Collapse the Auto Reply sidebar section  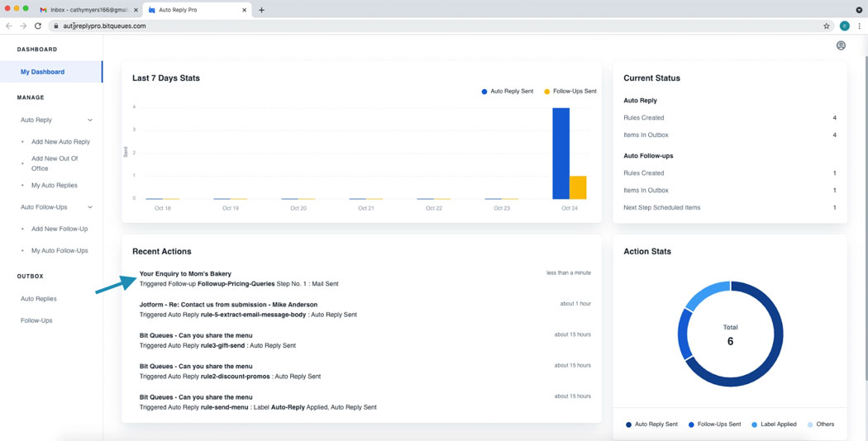(x=90, y=121)
